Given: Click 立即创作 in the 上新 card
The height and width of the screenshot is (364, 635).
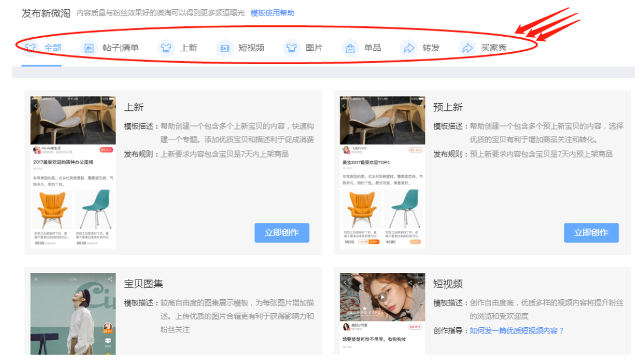Looking at the screenshot, I should [x=282, y=233].
